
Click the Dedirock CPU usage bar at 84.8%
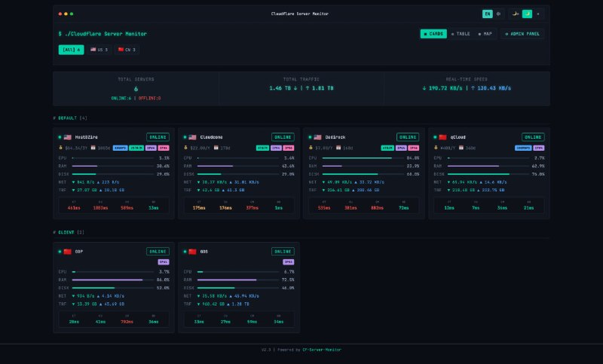pos(364,158)
